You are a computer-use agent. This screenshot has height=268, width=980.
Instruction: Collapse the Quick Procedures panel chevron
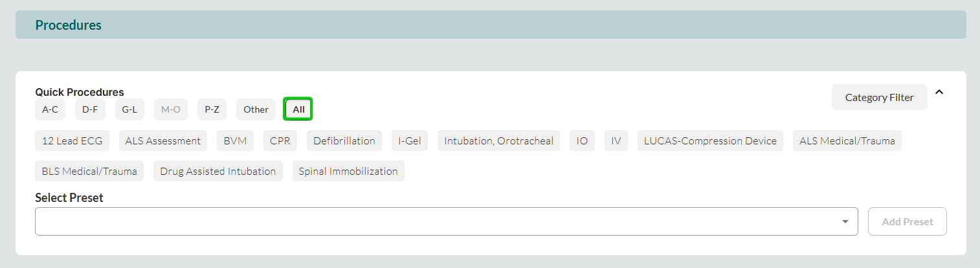939,93
